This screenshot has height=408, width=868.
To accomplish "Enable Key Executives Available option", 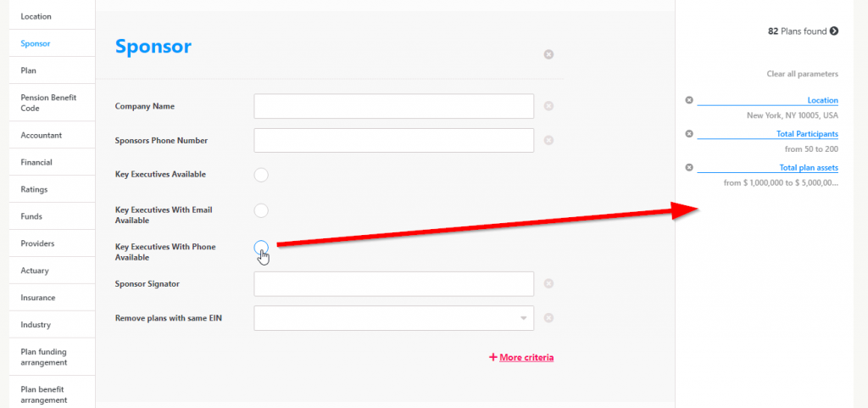I will pos(261,175).
